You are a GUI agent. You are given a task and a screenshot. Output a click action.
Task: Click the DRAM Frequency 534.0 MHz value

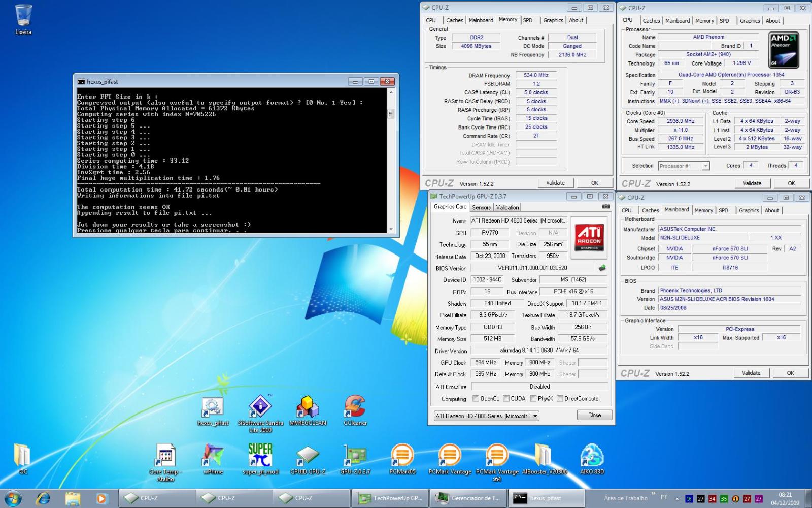(x=536, y=75)
